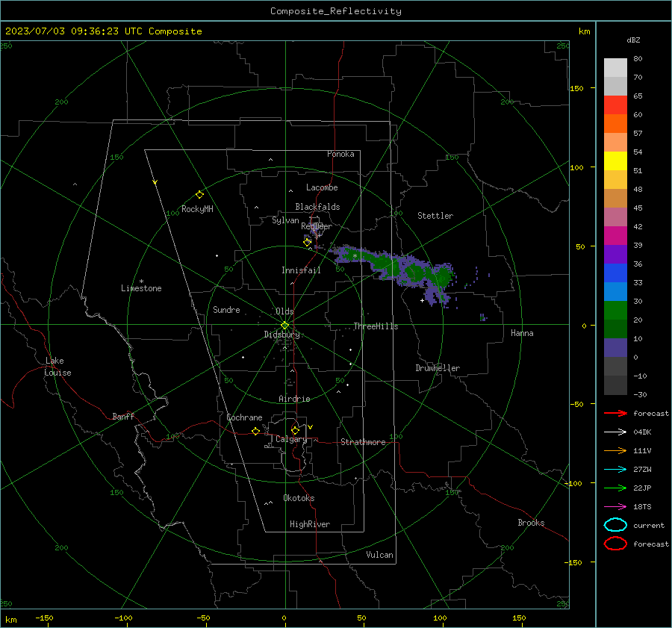Click small echo cell west of Hanna
The image size is (672, 628).
pos(483,317)
